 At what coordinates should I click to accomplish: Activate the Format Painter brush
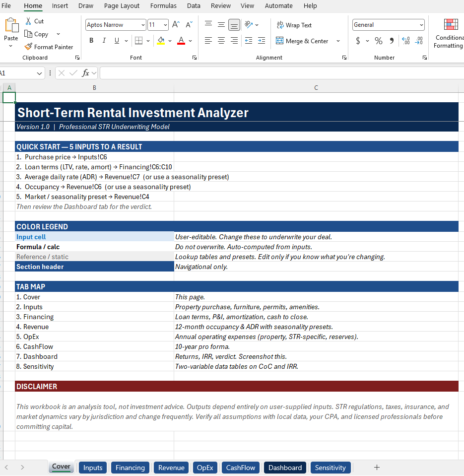pos(28,47)
